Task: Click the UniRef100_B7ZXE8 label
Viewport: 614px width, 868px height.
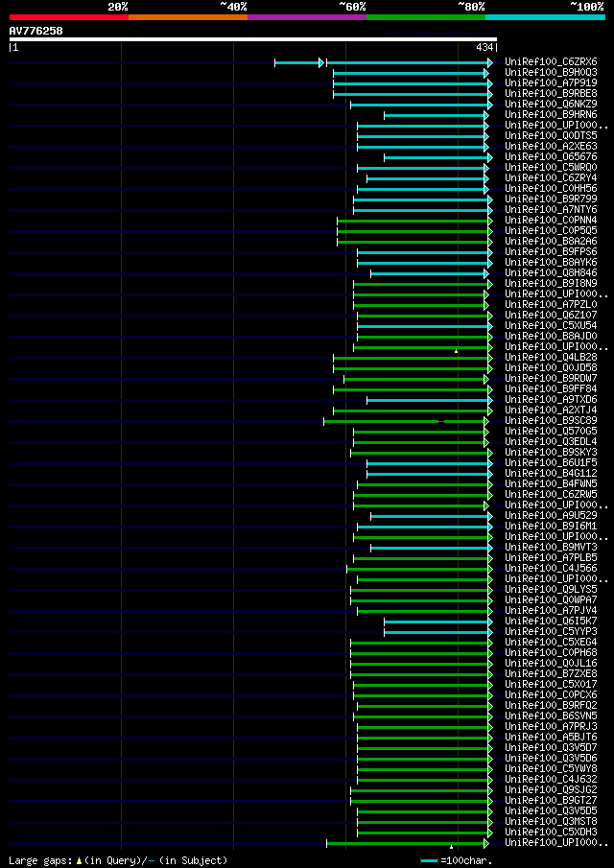Action: (x=551, y=674)
